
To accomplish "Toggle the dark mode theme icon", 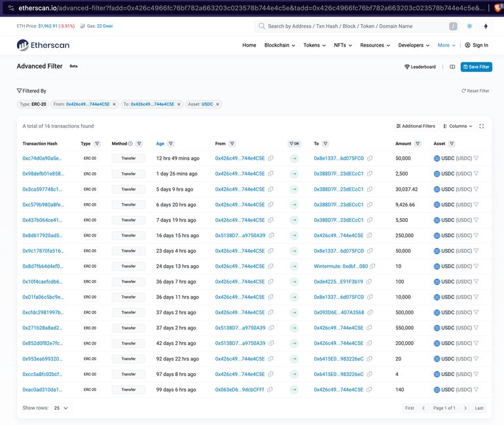I will coord(469,26).
